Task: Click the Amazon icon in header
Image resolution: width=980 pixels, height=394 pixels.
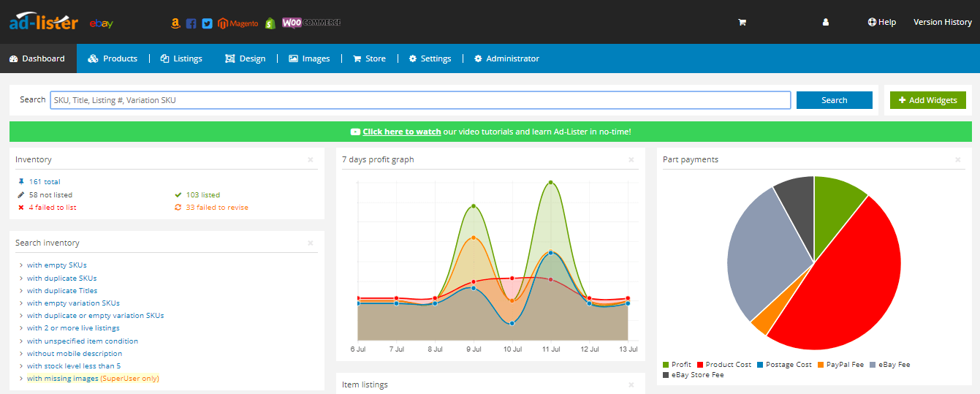Action: 175,23
